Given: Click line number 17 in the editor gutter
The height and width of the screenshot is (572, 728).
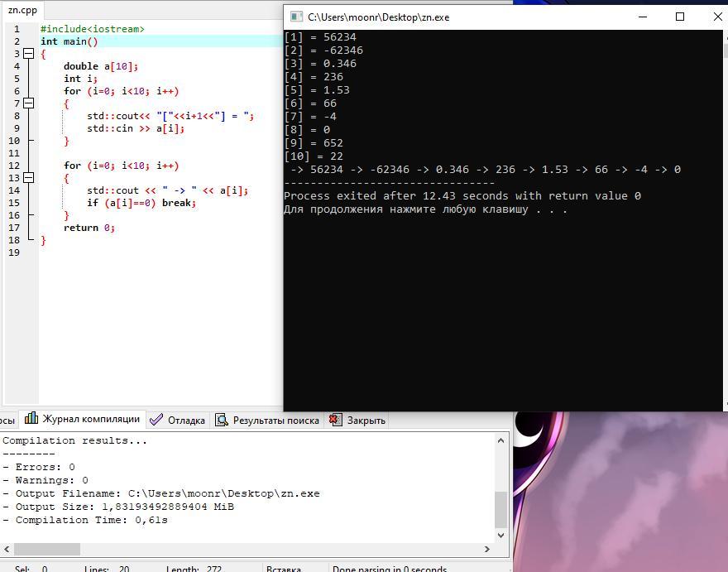Looking at the screenshot, I should click(16, 228).
